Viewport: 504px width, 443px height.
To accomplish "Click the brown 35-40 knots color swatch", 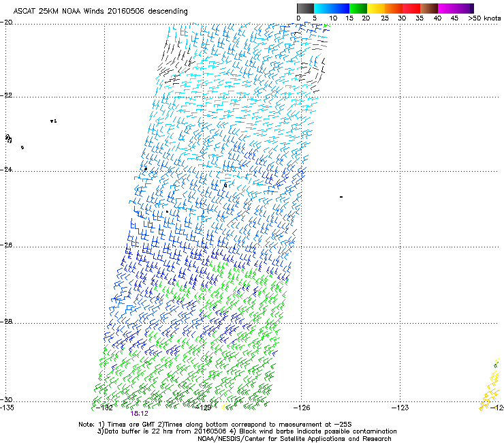I will tap(429, 8).
